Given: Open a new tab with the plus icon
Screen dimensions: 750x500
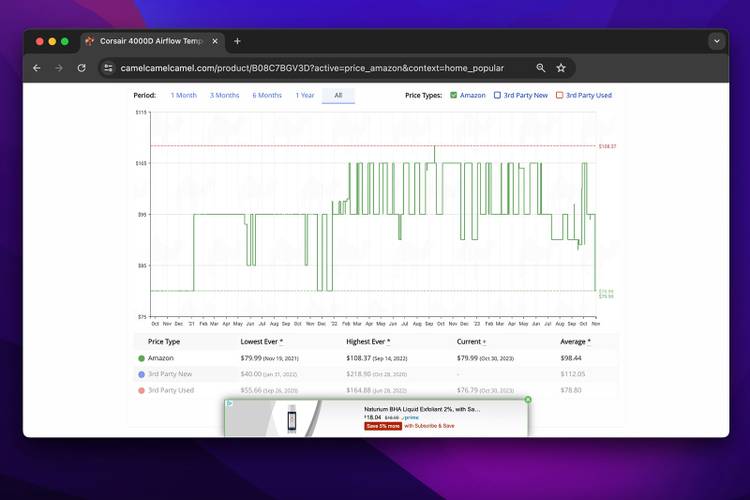Looking at the screenshot, I should [x=237, y=41].
